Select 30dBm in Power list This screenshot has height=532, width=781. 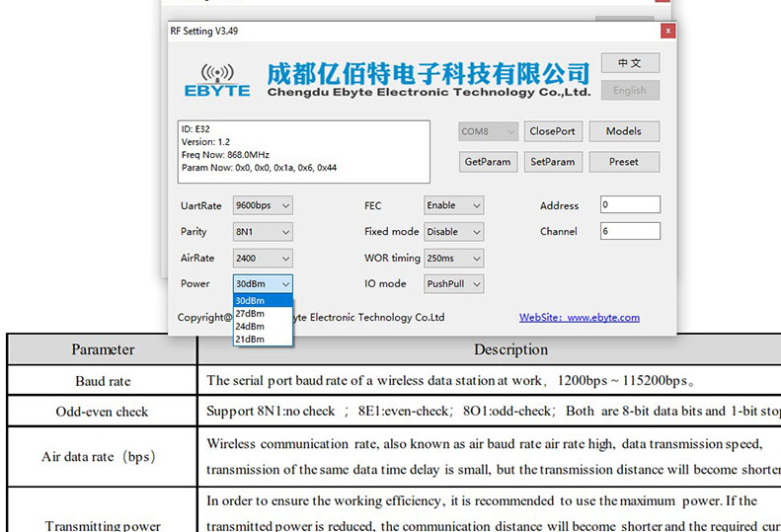263,300
